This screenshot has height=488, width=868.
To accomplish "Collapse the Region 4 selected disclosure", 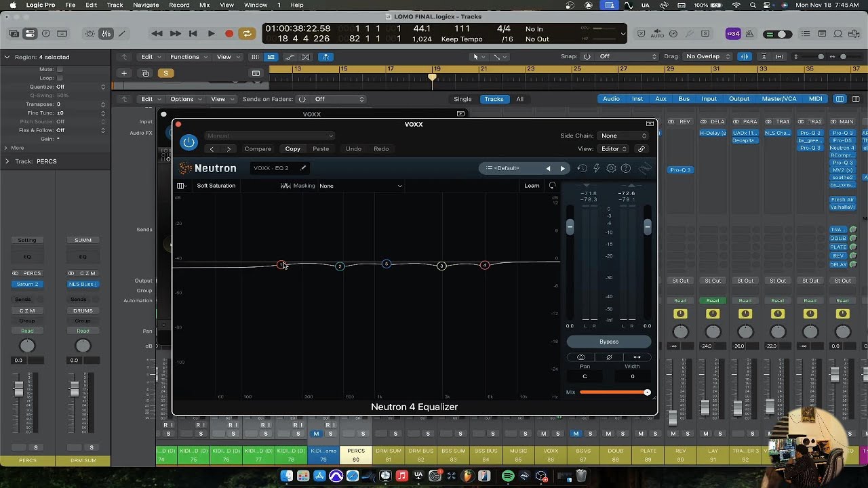I will [7, 57].
